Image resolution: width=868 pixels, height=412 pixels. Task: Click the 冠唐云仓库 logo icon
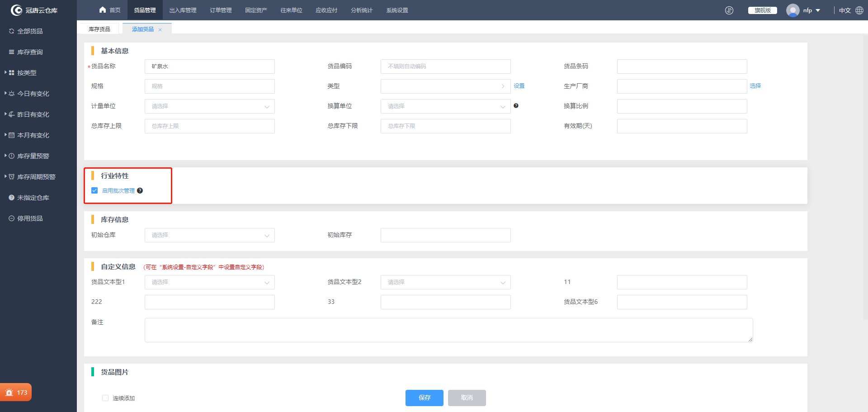16,10
